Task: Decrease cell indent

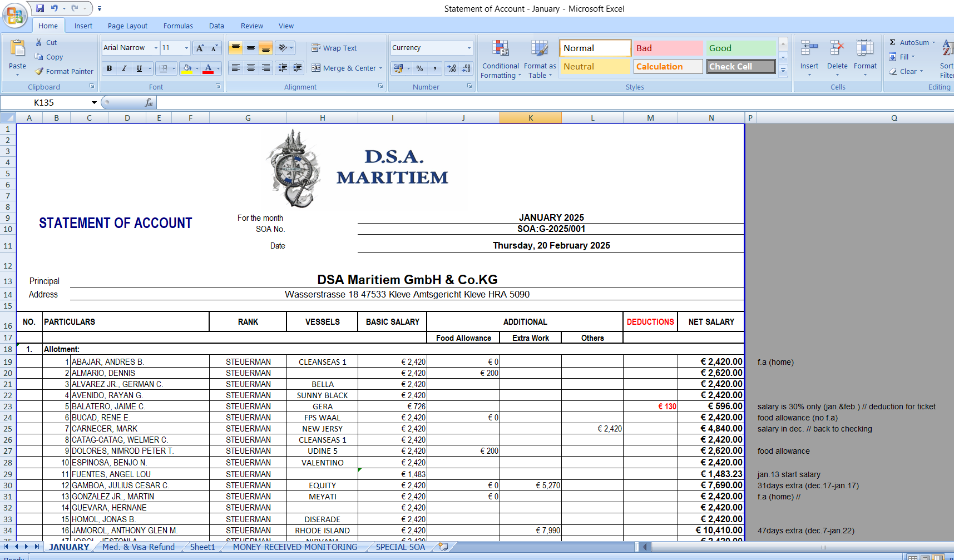Action: 283,68
